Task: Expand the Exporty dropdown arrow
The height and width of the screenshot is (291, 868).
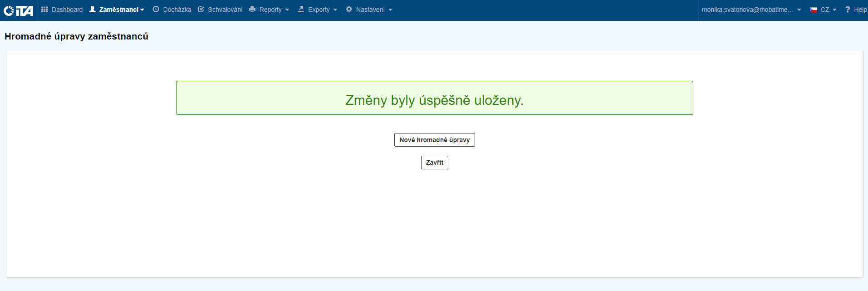Action: [335, 10]
